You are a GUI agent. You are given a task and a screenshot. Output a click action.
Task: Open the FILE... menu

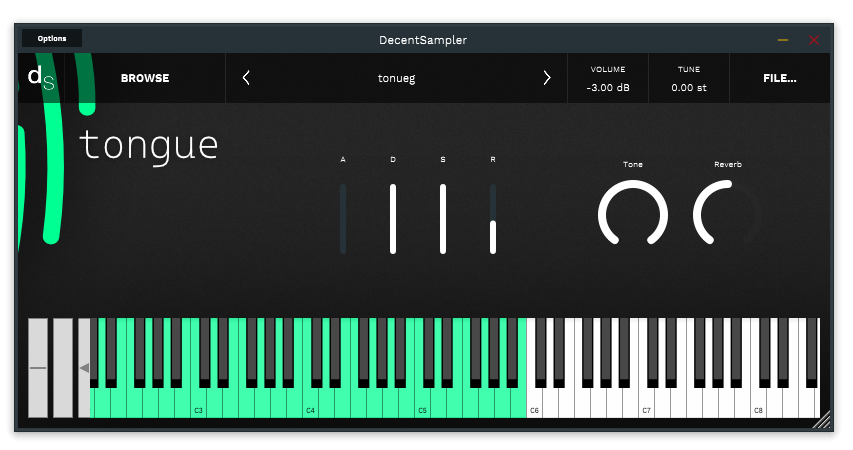click(x=780, y=78)
